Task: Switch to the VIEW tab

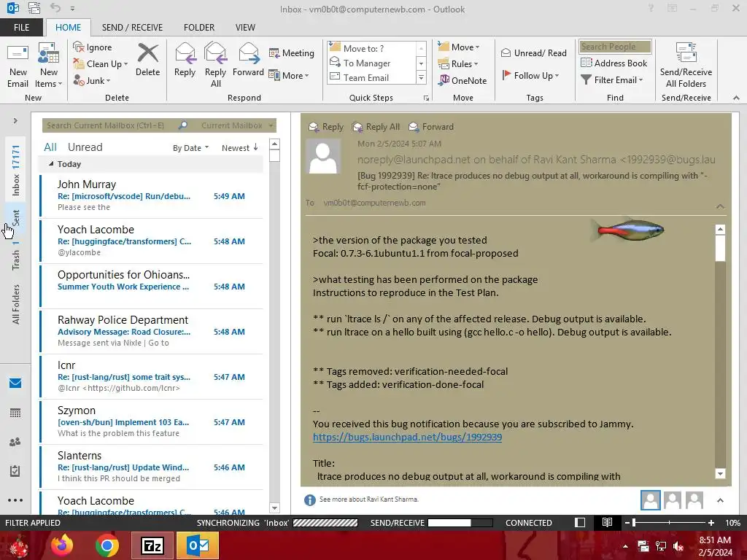Action: click(245, 27)
